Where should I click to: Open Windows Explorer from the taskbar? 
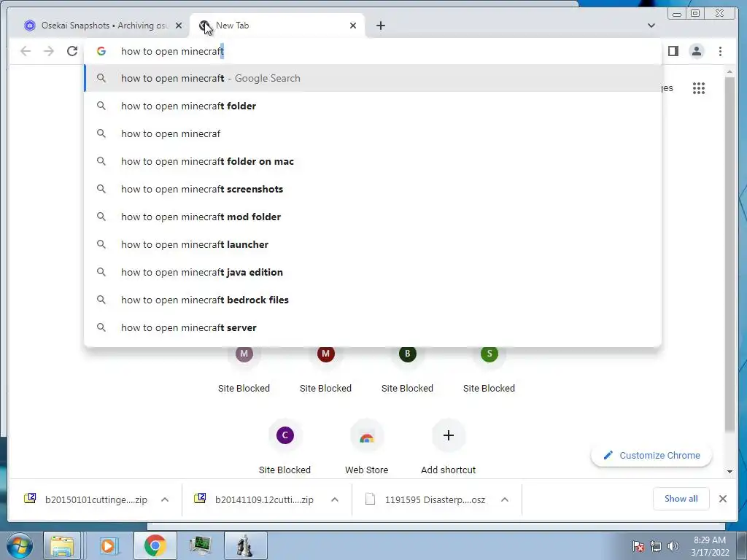point(62,545)
